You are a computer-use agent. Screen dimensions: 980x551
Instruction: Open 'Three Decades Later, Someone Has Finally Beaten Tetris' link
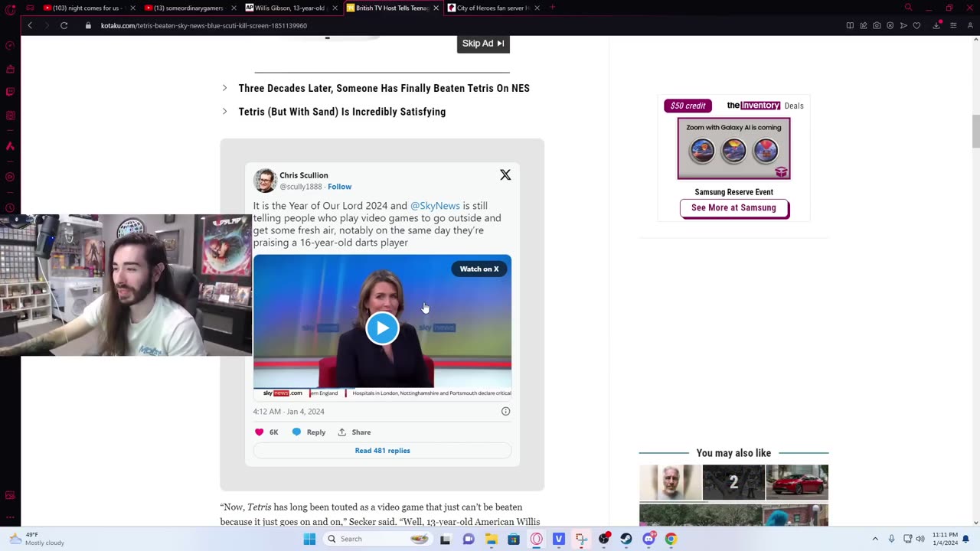(384, 88)
